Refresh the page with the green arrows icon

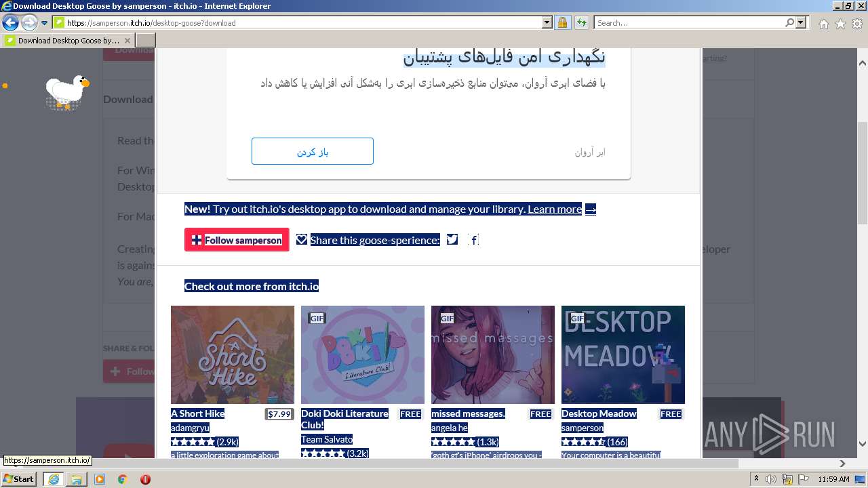click(581, 23)
